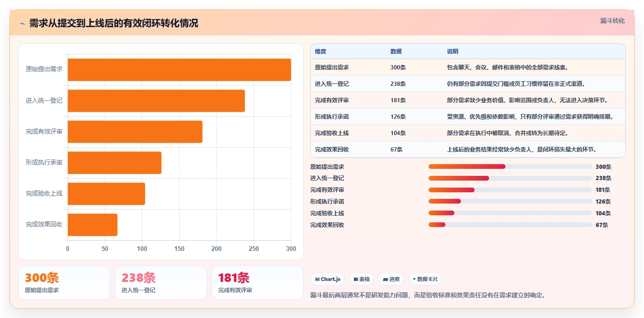Click the 238条 value in the table
Screen dimensions: 644x318
click(x=398, y=84)
